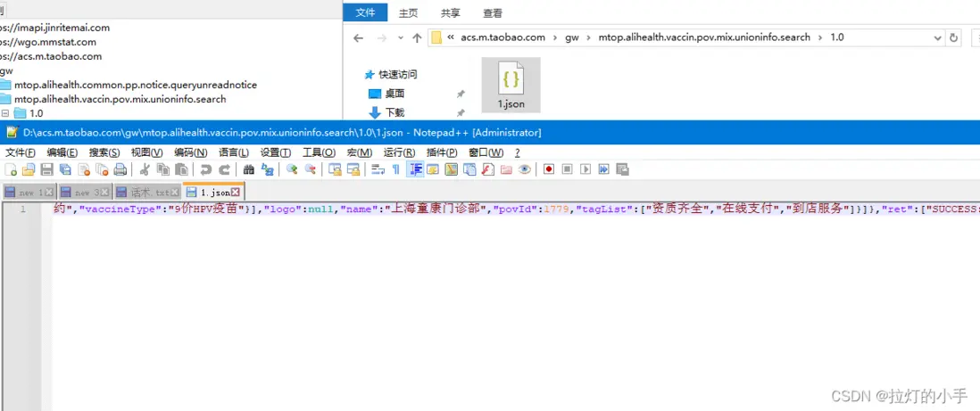Click the Start Recording macro red dot
Viewport: 980px width, 411px height.
coord(549,169)
